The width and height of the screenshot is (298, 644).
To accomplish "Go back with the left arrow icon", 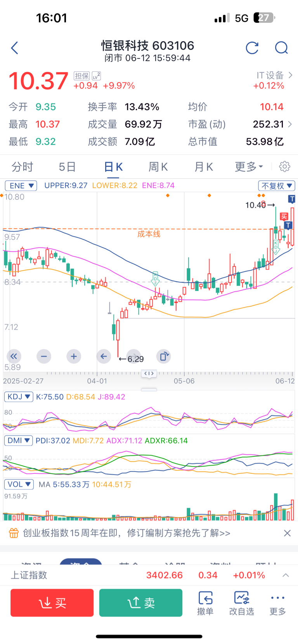I will 15,48.
